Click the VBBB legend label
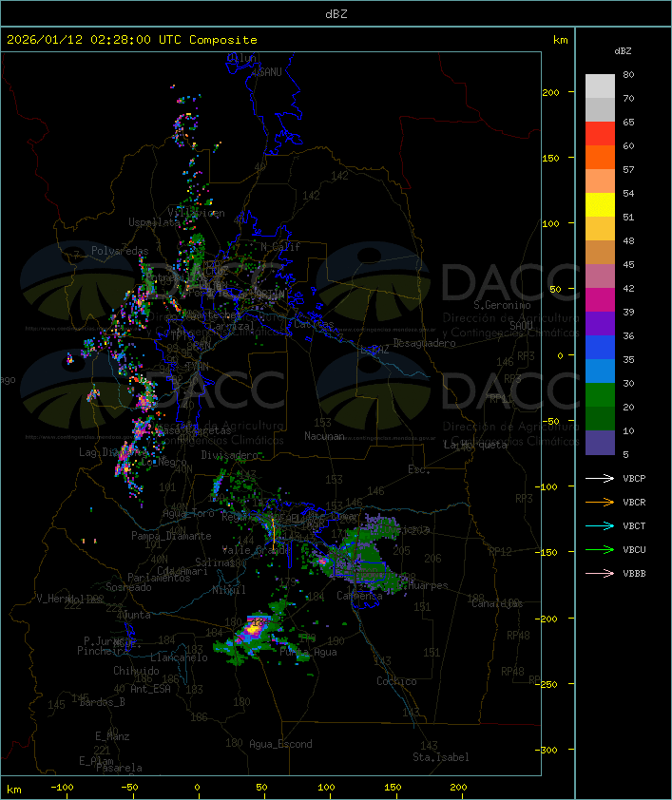Screen dimensions: 672x800 [634, 574]
